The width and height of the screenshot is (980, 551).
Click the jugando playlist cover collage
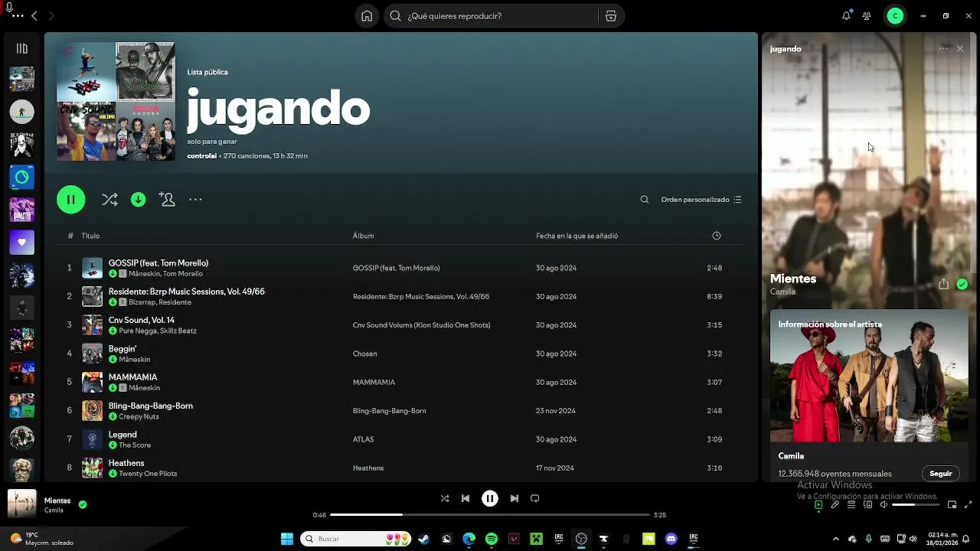point(116,101)
